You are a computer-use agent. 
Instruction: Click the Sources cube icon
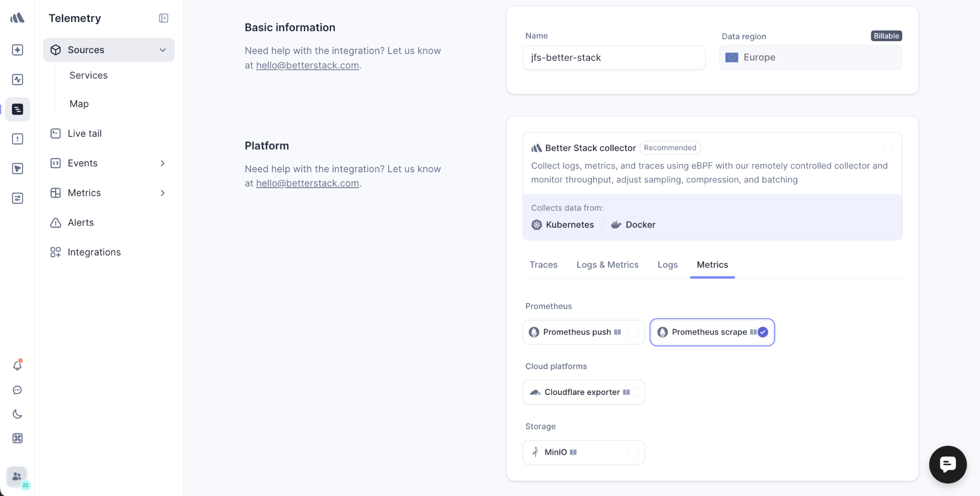tap(56, 50)
